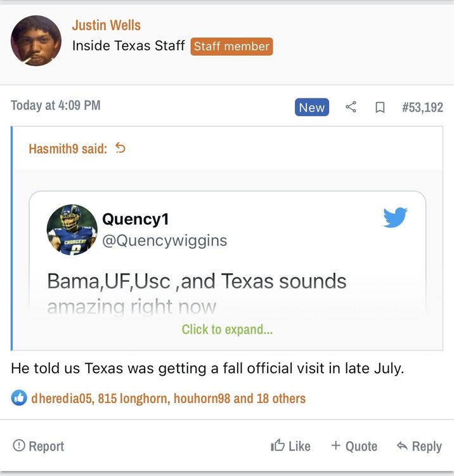Quote this post
The height and width of the screenshot is (476, 454).
354,446
